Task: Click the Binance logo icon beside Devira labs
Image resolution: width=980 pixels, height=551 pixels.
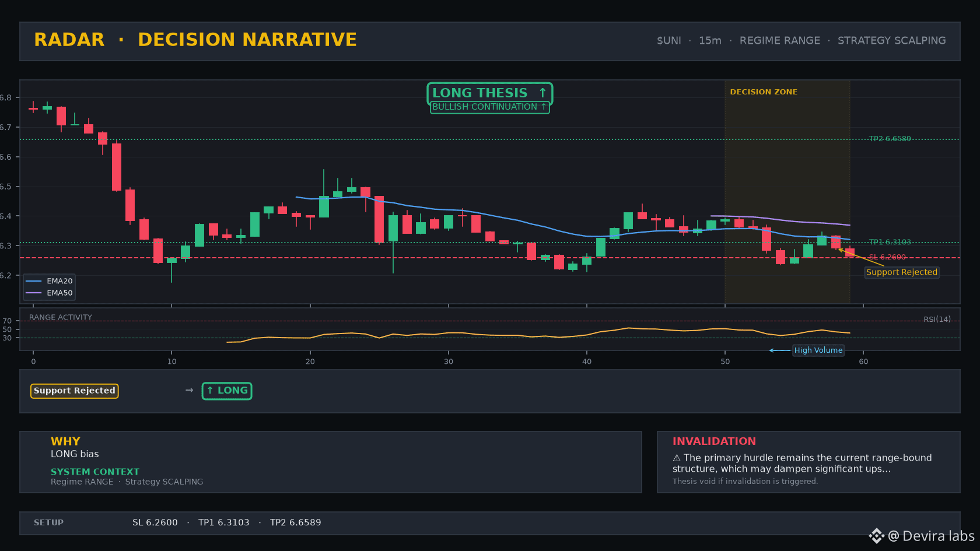Action: click(x=876, y=536)
